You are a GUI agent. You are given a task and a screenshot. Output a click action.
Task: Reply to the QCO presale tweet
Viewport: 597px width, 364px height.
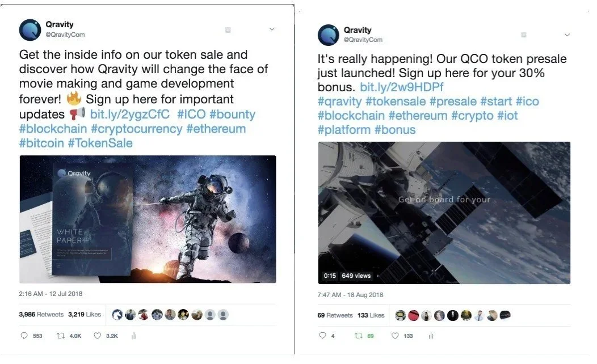[322, 336]
